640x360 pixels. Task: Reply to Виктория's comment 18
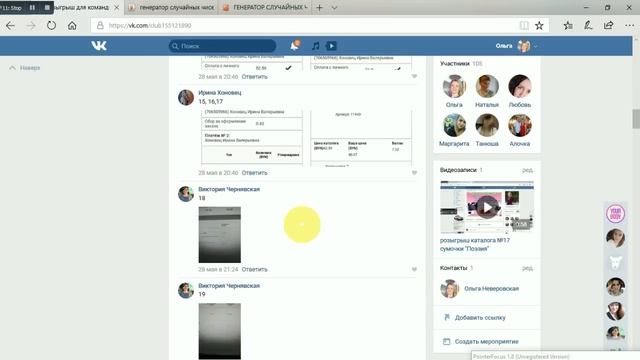(254, 269)
